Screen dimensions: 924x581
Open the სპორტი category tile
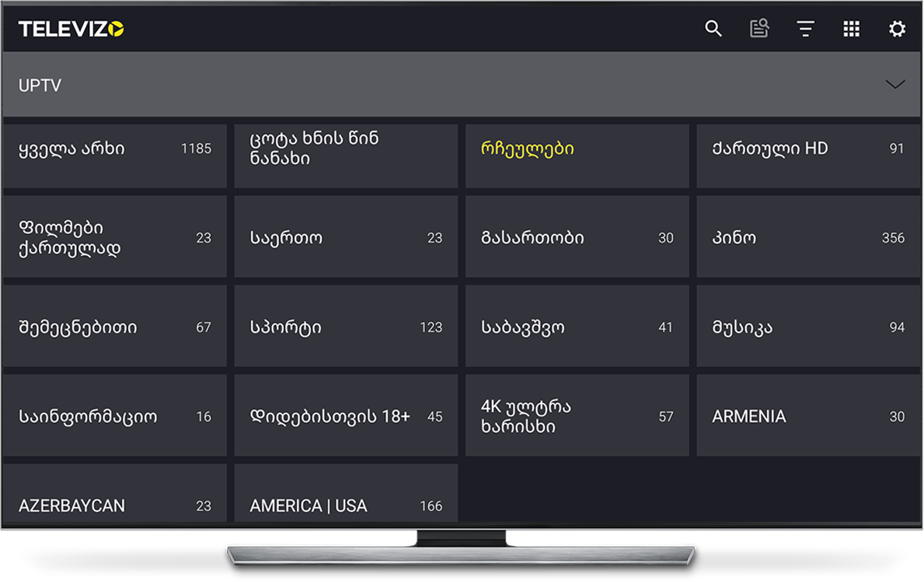tap(346, 327)
